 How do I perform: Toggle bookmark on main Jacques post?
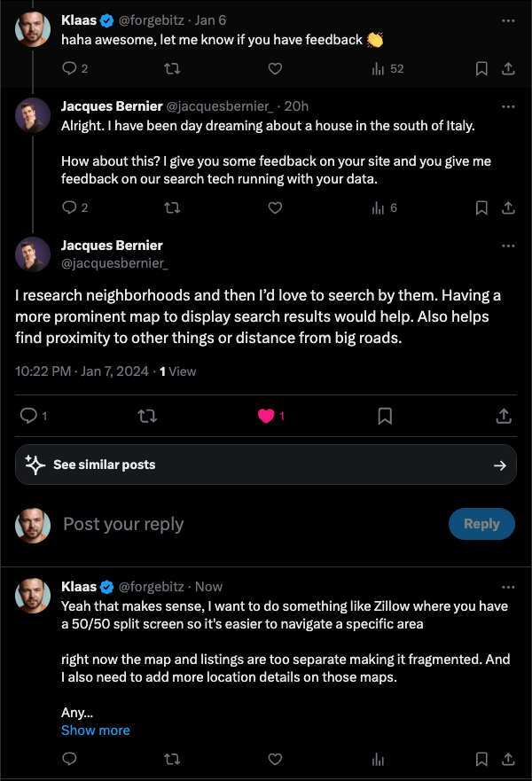click(385, 415)
